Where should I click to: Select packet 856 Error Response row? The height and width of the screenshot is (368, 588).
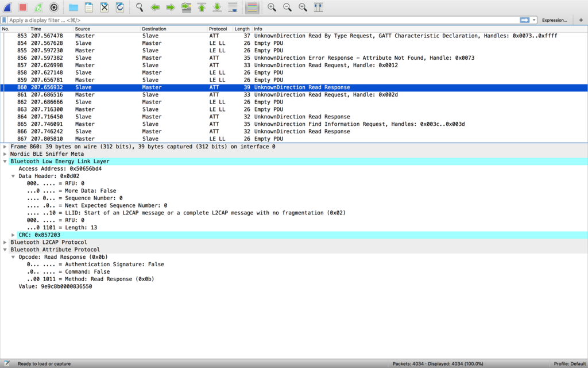coord(294,58)
